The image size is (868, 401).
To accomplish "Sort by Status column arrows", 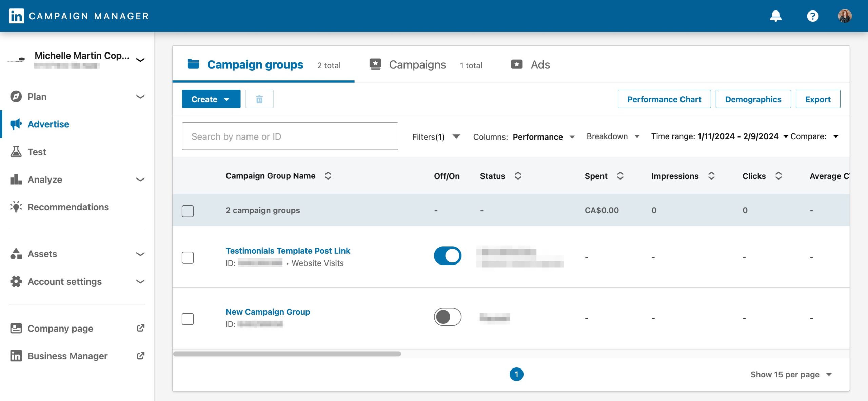I will tap(518, 176).
